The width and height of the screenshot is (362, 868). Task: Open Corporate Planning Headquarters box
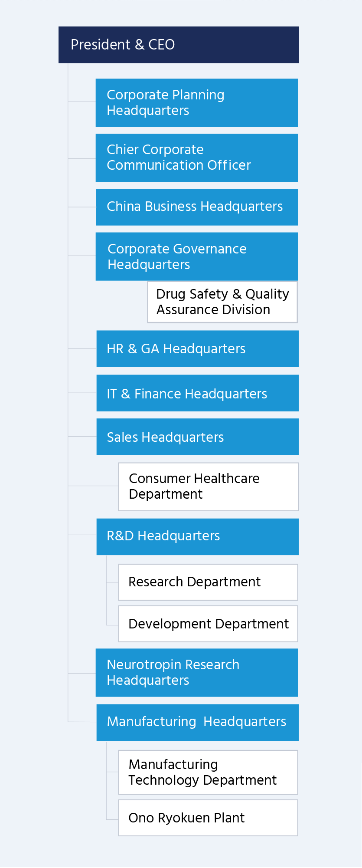pos(197,103)
